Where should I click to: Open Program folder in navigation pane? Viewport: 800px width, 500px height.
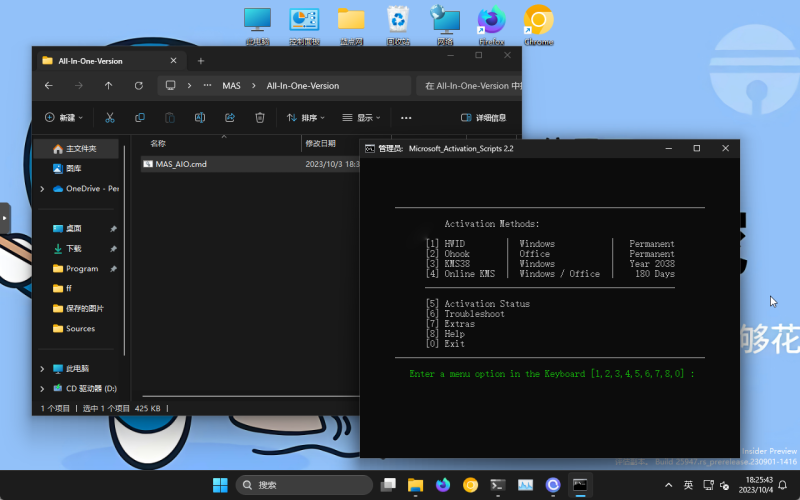coord(77,268)
